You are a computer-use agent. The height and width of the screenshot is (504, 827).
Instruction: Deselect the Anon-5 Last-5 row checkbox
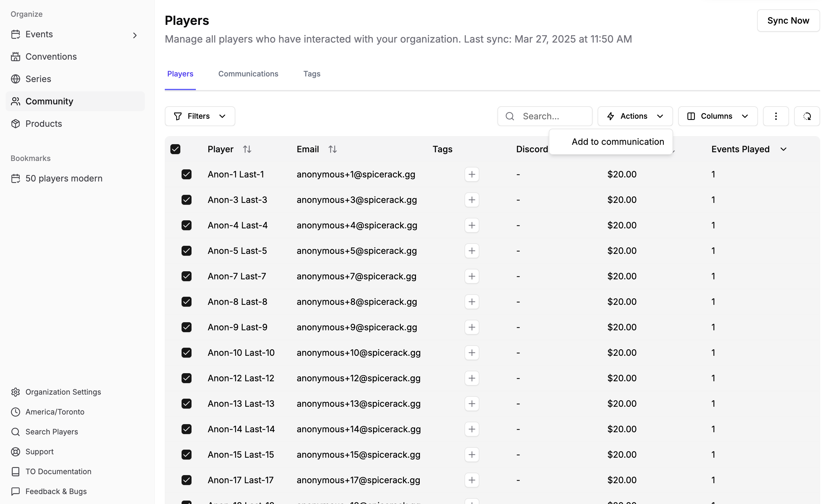click(186, 251)
